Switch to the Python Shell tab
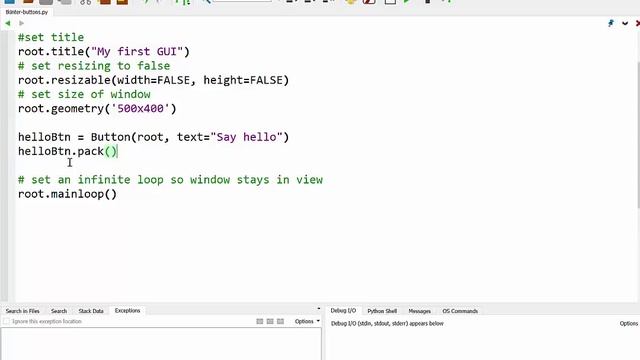Image resolution: width=640 pixels, height=360 pixels. click(382, 311)
